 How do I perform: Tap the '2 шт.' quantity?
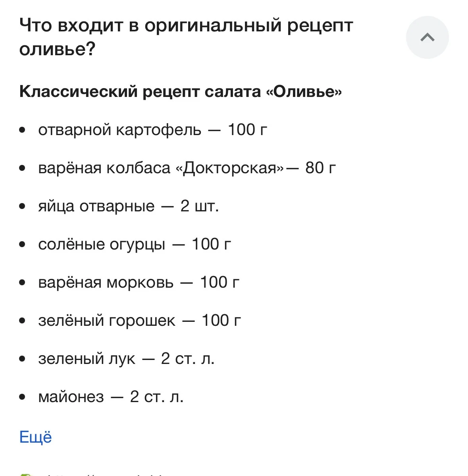(x=199, y=206)
